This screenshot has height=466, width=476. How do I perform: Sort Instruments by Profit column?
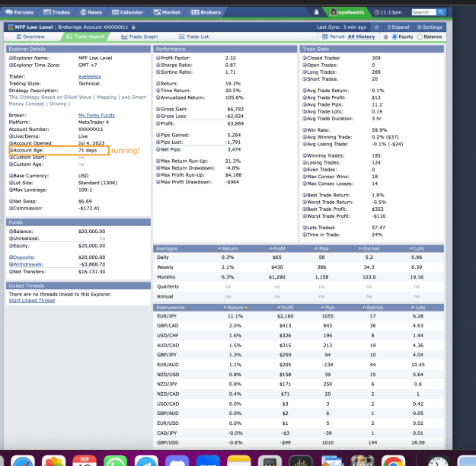pyautogui.click(x=286, y=308)
